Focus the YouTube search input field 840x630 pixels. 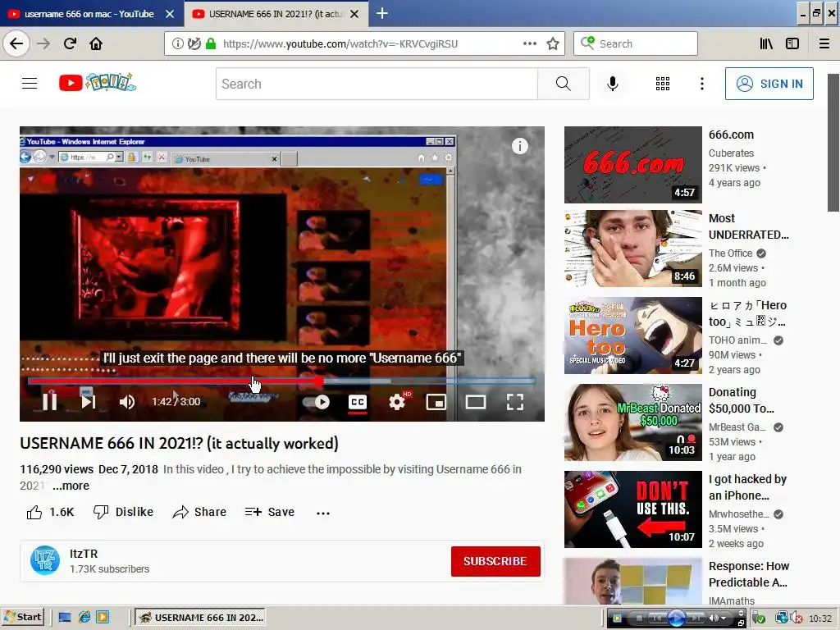(x=377, y=84)
